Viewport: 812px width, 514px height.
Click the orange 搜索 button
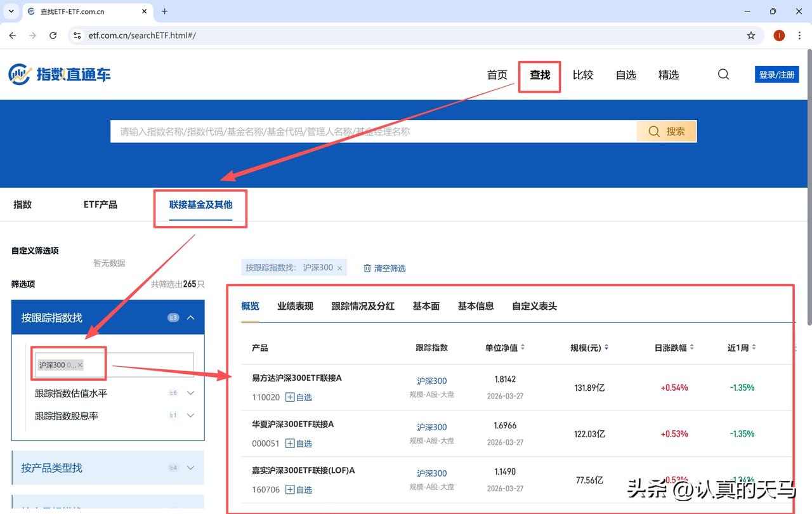click(667, 131)
